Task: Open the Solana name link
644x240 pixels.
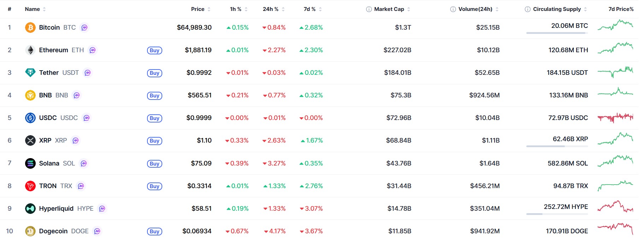Action: 49,163
